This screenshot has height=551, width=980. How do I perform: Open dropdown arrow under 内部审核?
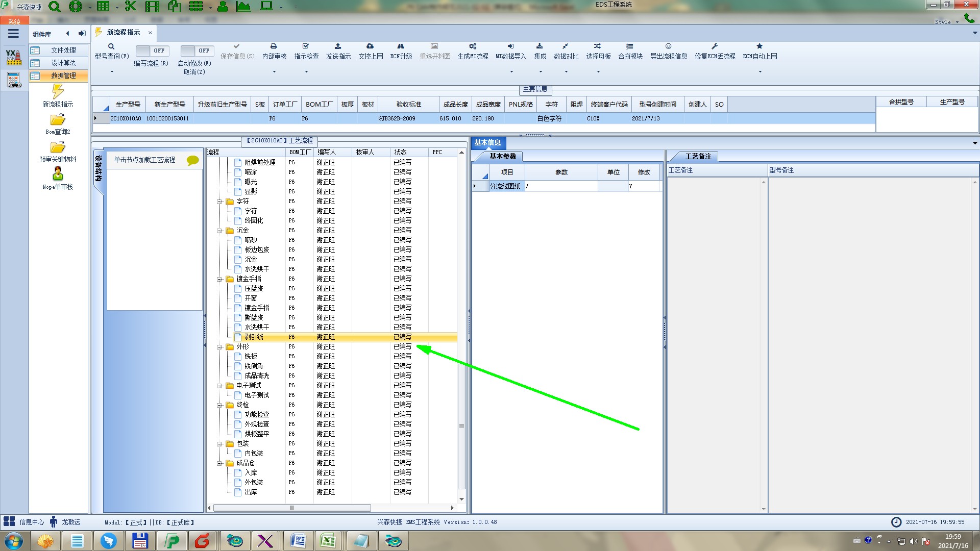tap(274, 71)
